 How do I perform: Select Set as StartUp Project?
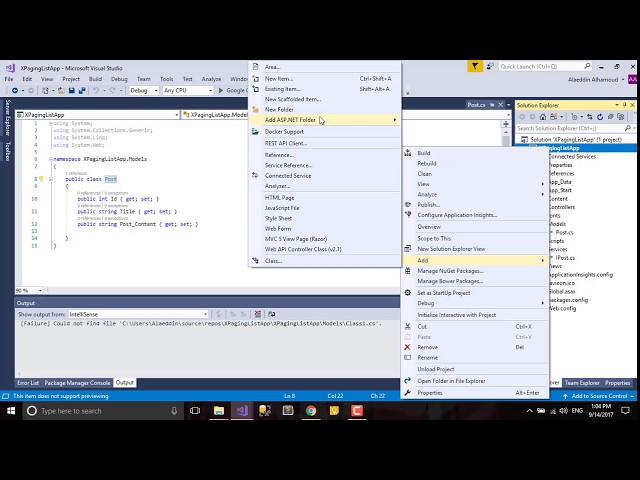(x=475, y=293)
